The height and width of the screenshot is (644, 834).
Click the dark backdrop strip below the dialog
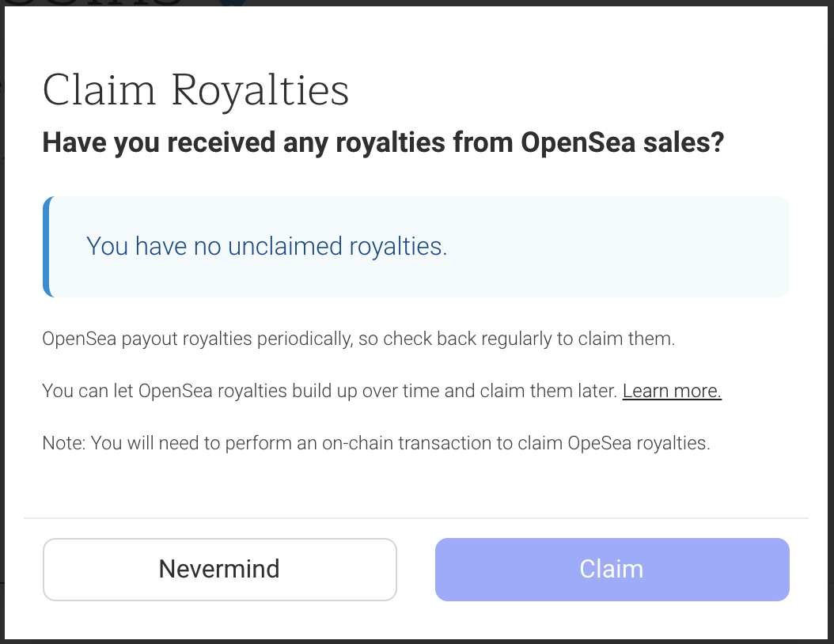click(417, 642)
